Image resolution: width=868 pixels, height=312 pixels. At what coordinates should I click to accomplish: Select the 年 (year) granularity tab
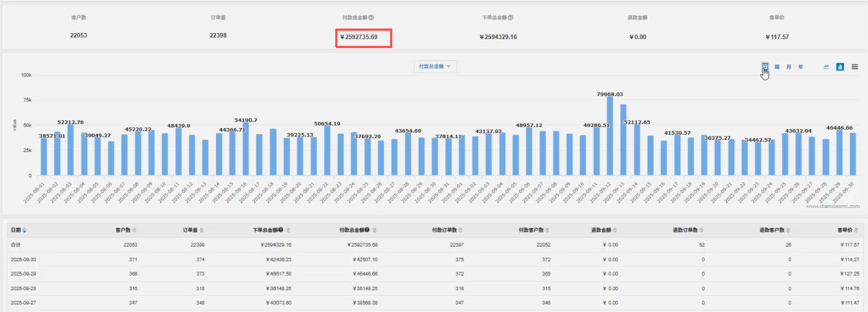[x=801, y=67]
